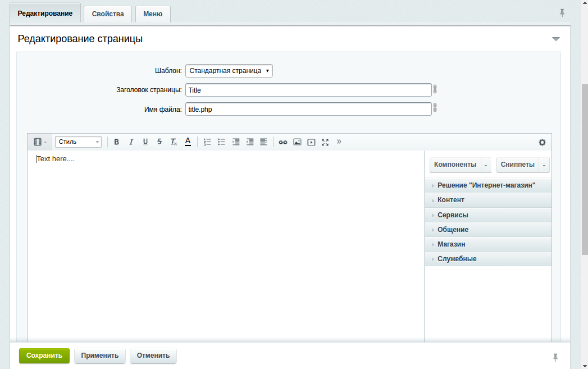Open editor settings gear
588x369 pixels.
tap(542, 142)
